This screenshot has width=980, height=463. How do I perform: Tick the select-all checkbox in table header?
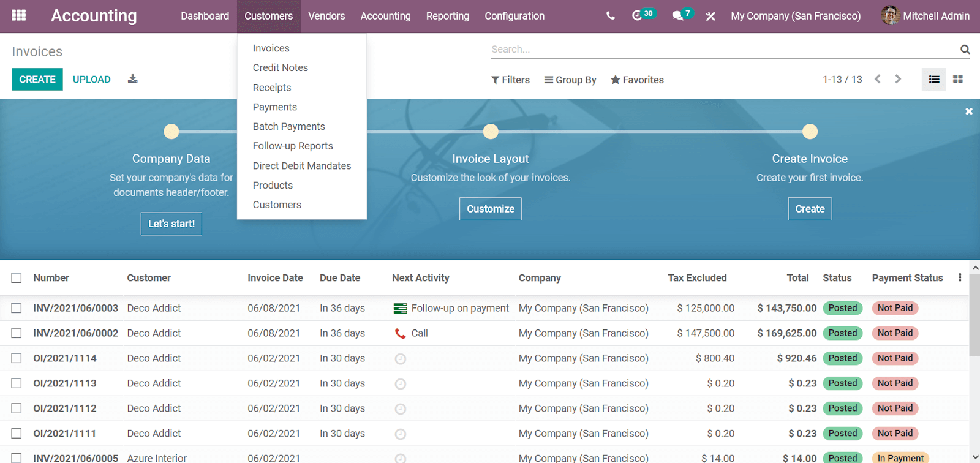(17, 278)
